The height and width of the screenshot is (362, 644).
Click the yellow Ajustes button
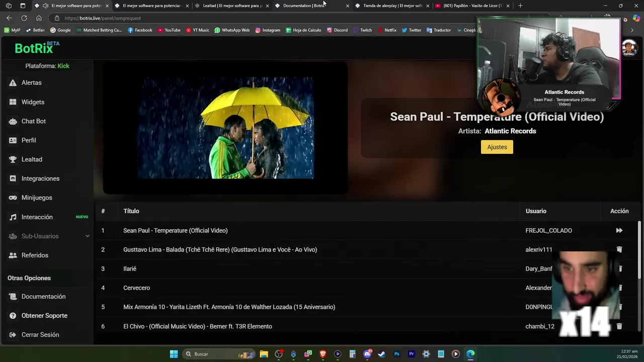coord(497,147)
